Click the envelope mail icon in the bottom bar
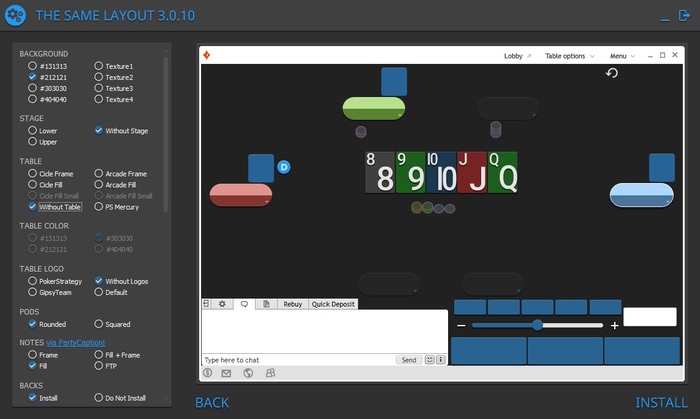 (226, 373)
